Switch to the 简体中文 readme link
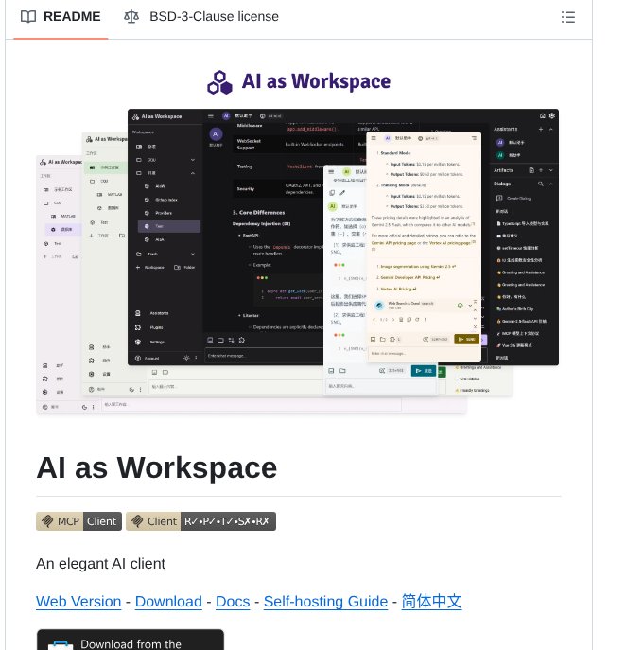644x650 pixels. [x=431, y=601]
